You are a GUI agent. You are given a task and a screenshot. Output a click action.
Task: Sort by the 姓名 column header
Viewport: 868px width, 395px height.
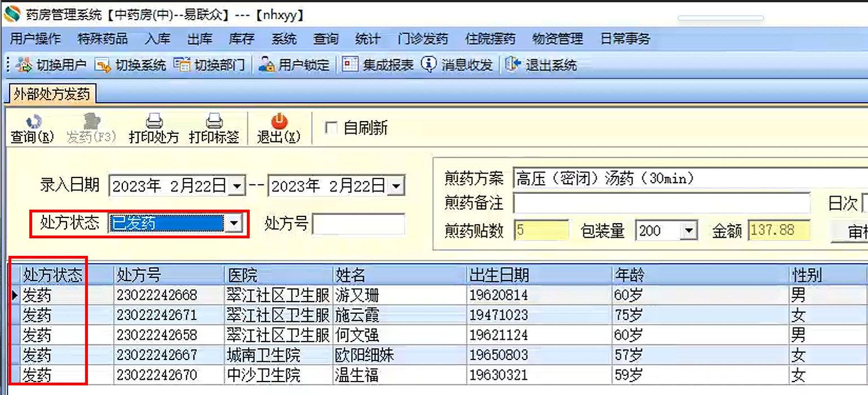[400, 275]
